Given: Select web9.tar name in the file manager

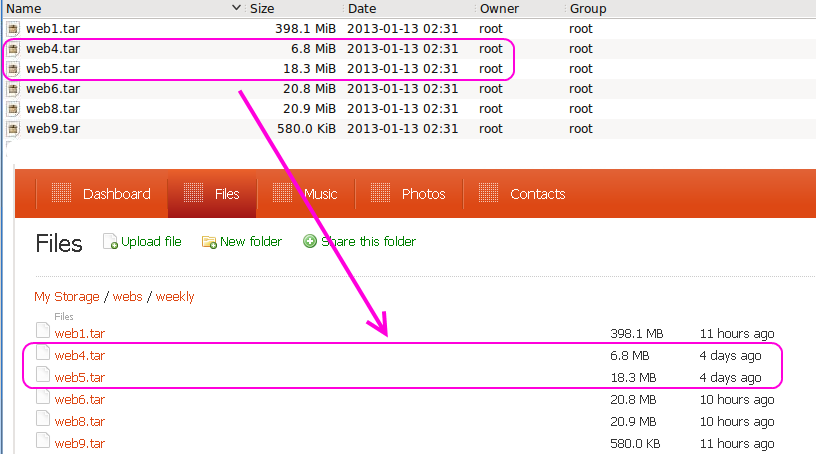Looking at the screenshot, I should [x=53, y=129].
